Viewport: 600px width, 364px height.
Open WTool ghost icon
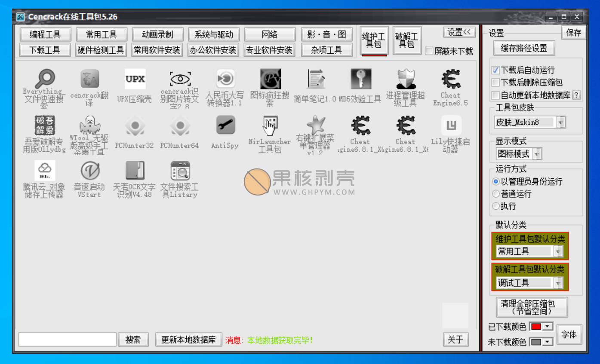pos(90,125)
